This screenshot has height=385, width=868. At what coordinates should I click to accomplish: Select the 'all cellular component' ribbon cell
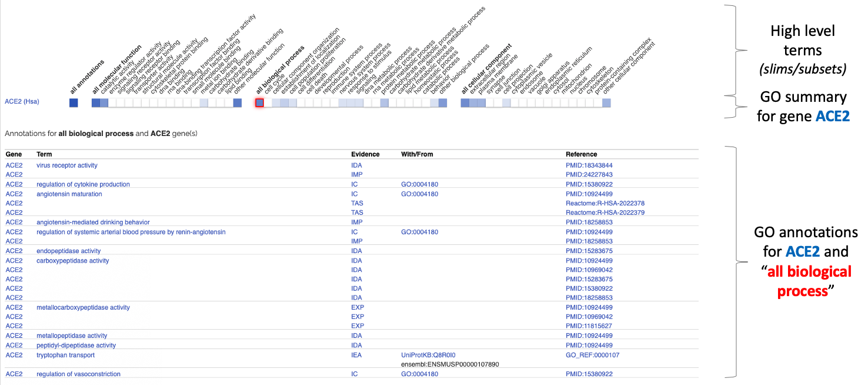pyautogui.click(x=465, y=103)
